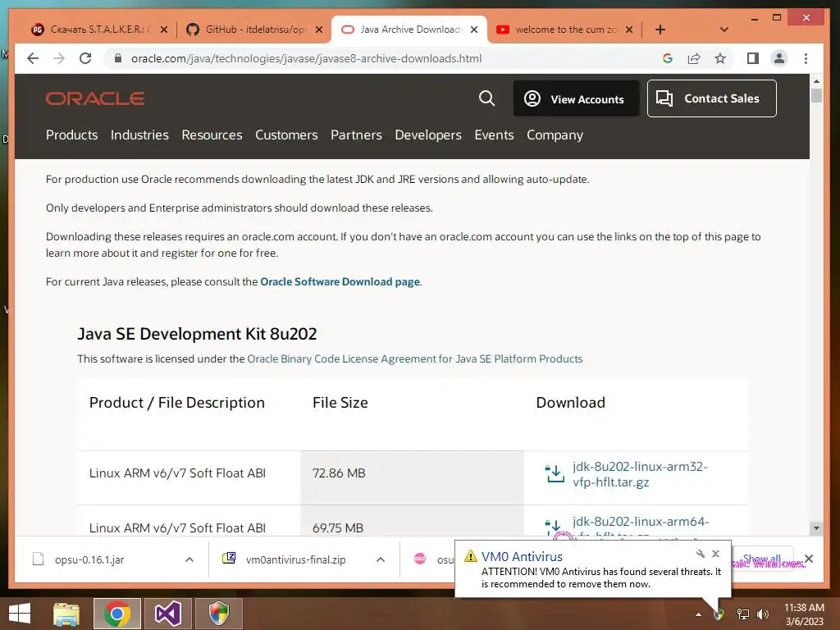The height and width of the screenshot is (630, 840).
Task: Click VM0 Antivirus notification title
Action: click(522, 557)
